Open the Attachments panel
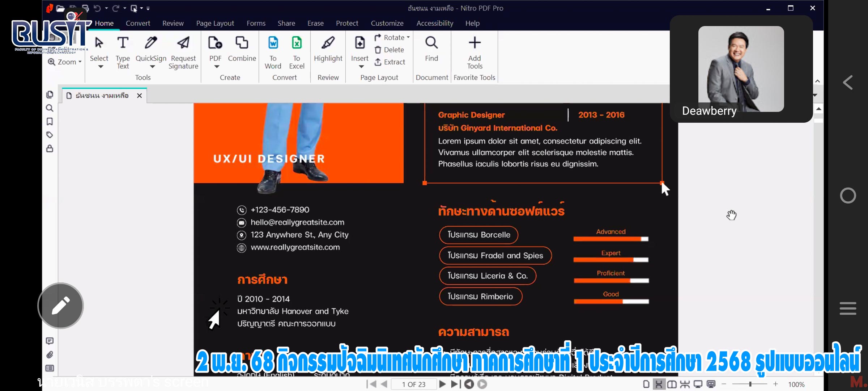 pos(50,354)
